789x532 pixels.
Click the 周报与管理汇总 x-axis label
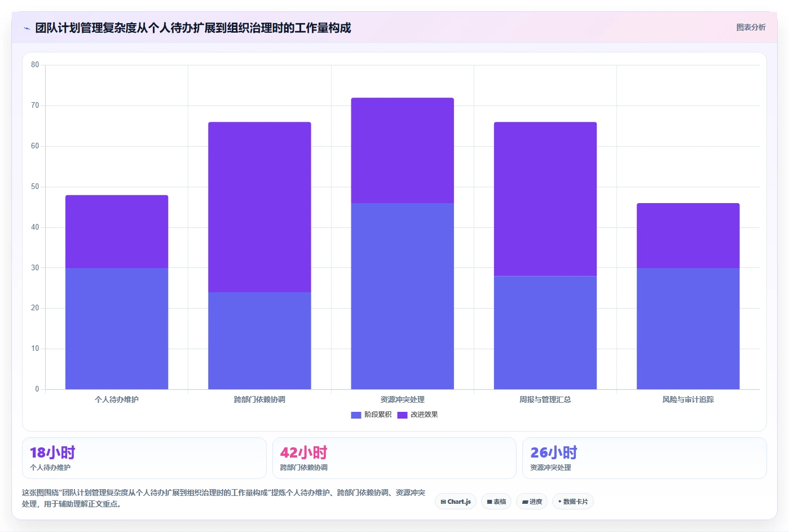(545, 399)
